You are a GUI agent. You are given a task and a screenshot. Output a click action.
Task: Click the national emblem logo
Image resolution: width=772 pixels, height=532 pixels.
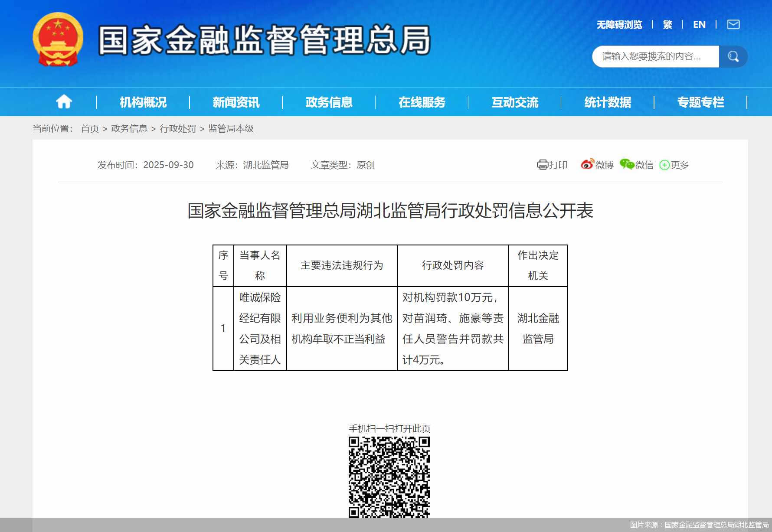(58, 39)
